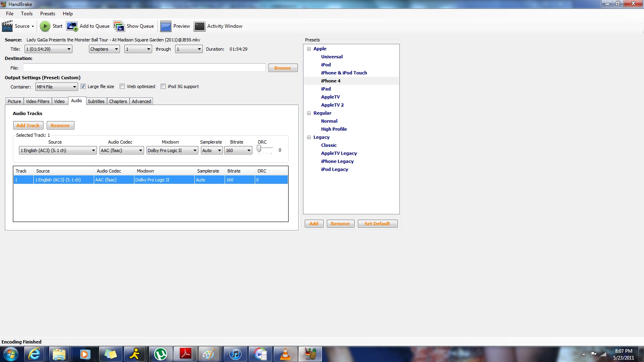Screen dimensions: 644x362
Task: Click the Action Center flag icon
Action: point(594,354)
